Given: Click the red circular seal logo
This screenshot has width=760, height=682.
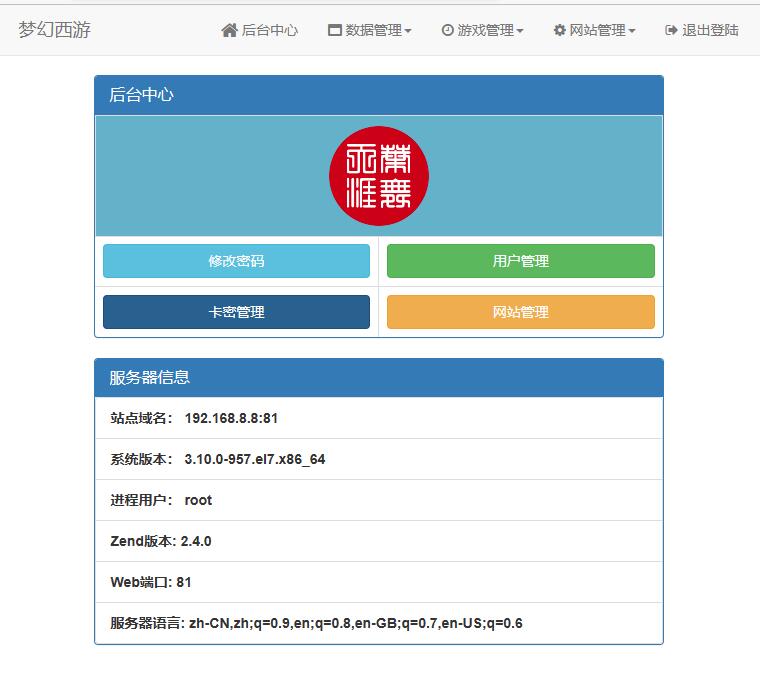Looking at the screenshot, I should 379,176.
